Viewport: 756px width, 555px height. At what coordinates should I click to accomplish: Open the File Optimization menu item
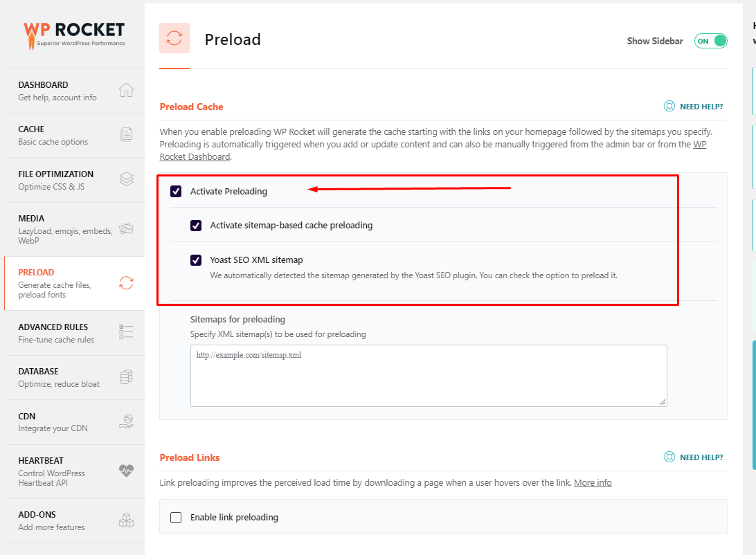56,179
